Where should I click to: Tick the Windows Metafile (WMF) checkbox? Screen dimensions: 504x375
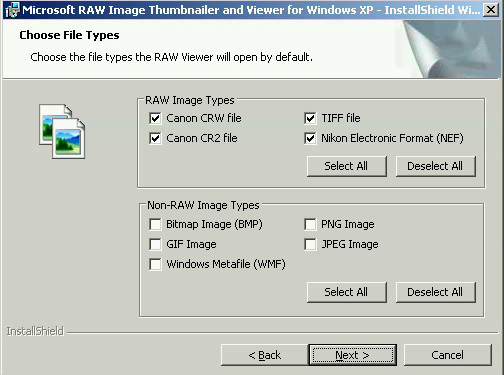155,264
